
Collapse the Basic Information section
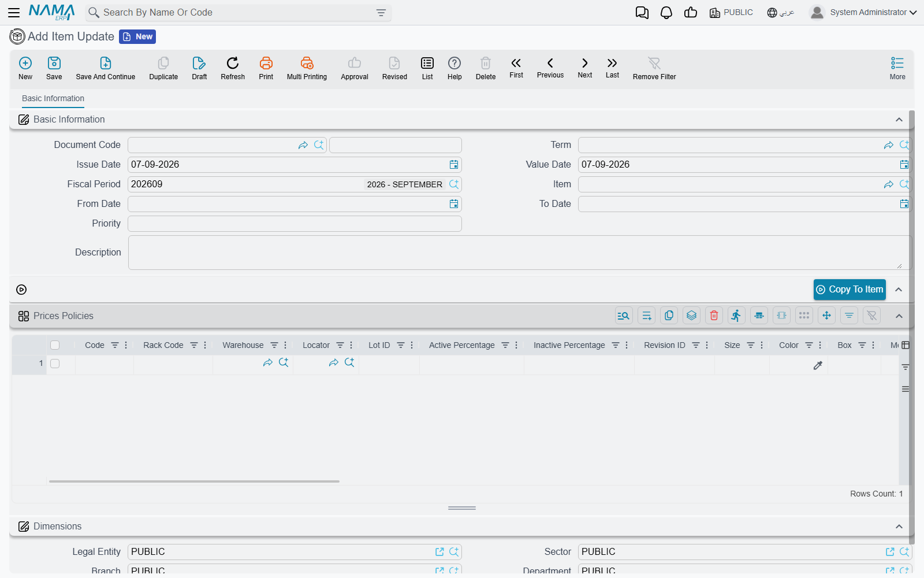click(x=899, y=120)
